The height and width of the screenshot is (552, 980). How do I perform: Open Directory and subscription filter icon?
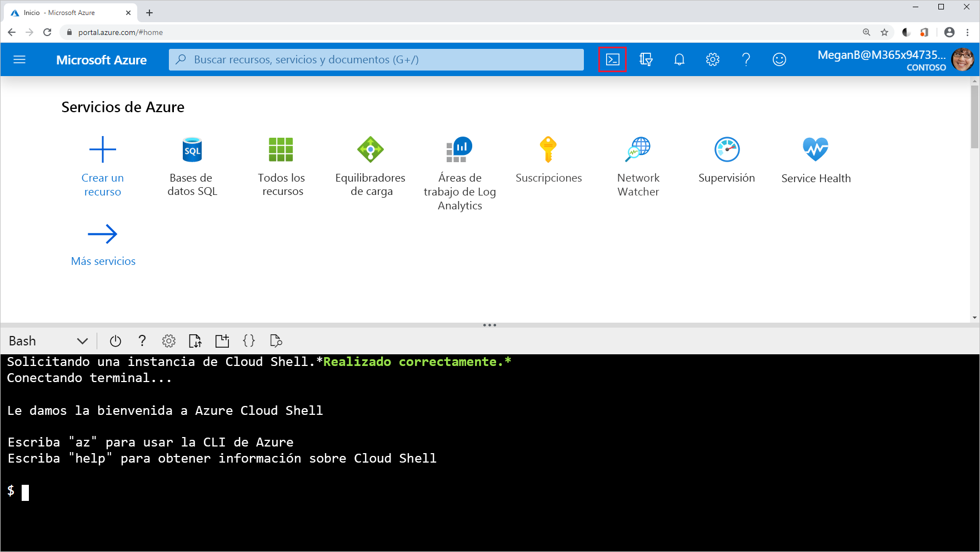pyautogui.click(x=646, y=59)
